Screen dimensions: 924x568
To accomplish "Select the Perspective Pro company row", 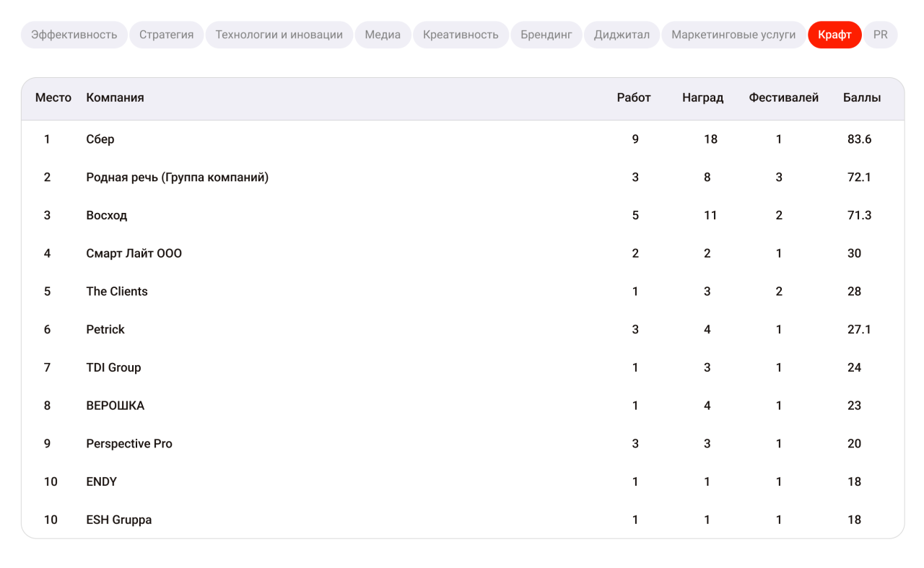I will point(129,444).
